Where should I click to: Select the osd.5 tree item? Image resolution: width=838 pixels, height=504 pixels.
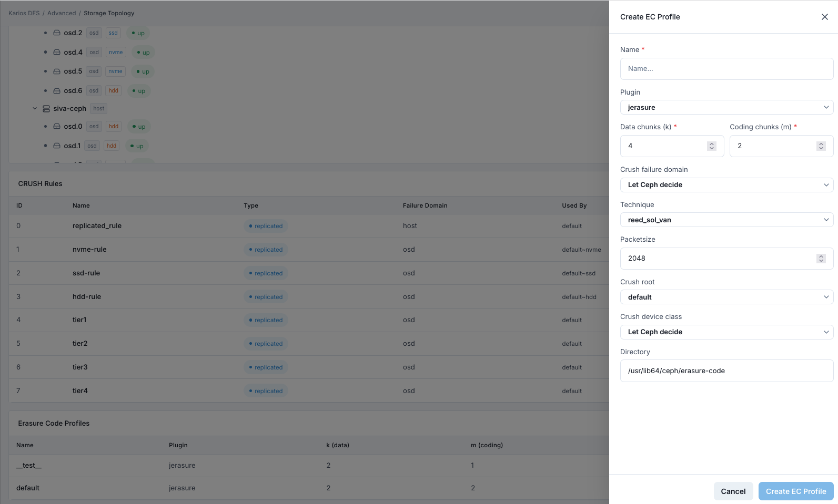pyautogui.click(x=73, y=71)
